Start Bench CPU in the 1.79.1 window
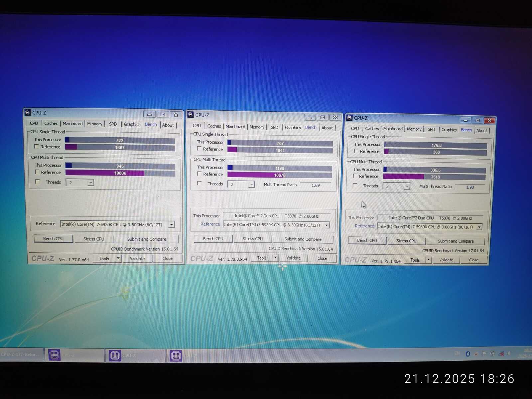This screenshot has height=399, width=532. tap(367, 240)
